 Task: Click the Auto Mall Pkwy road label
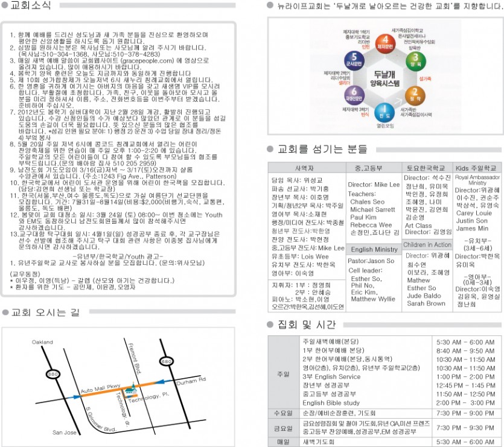pyautogui.click(x=100, y=388)
